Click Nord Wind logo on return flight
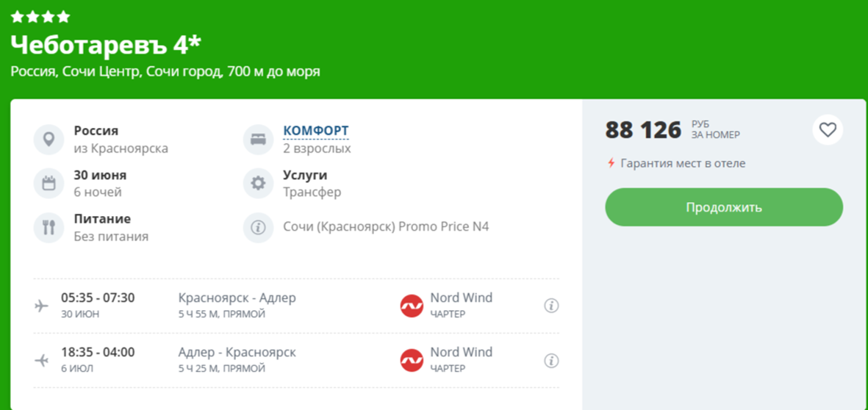 (412, 361)
